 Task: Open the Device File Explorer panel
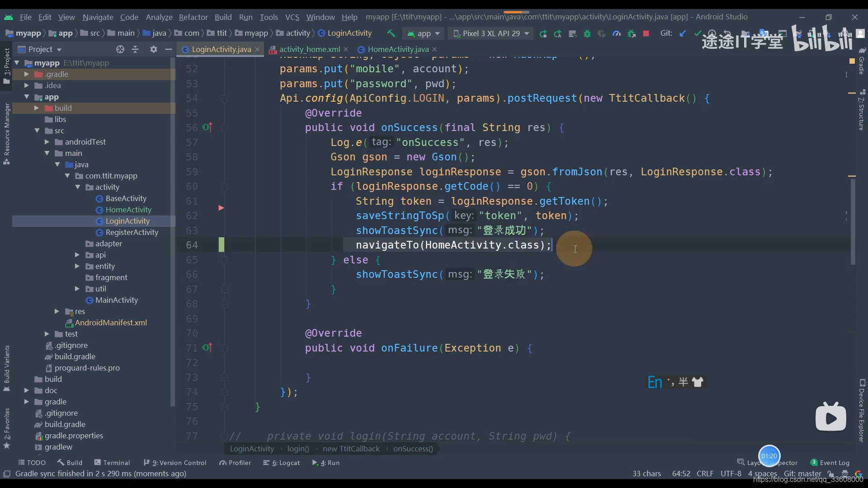click(862, 411)
